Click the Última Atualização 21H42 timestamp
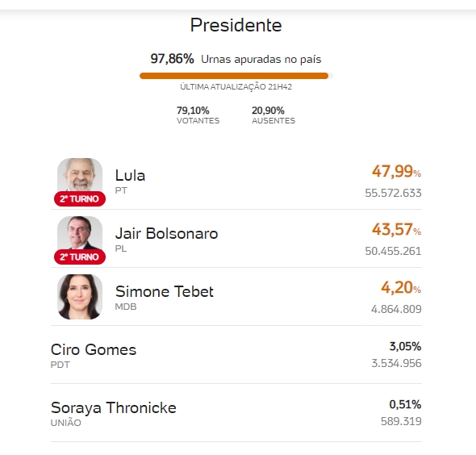This screenshot has height=455, width=476. tap(236, 87)
